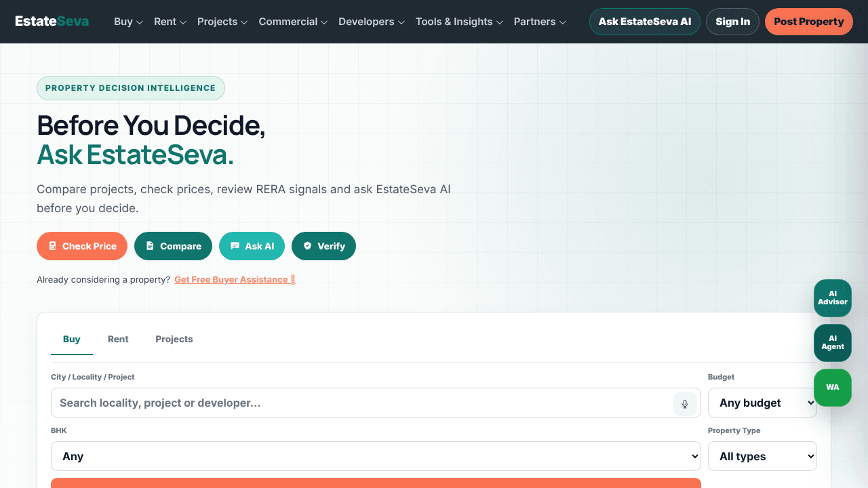
Task: Open the WA WhatsApp floating button
Action: [x=833, y=387]
